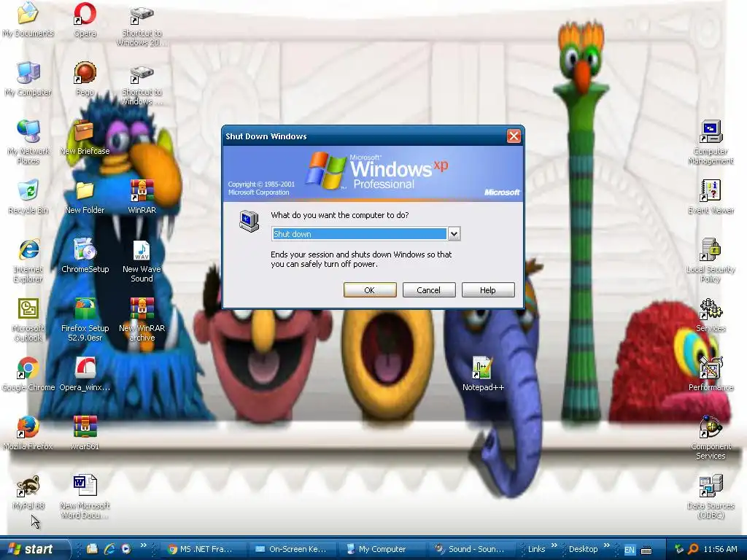Switch to My Computer taskbar button
The image size is (747, 560).
coord(381,549)
